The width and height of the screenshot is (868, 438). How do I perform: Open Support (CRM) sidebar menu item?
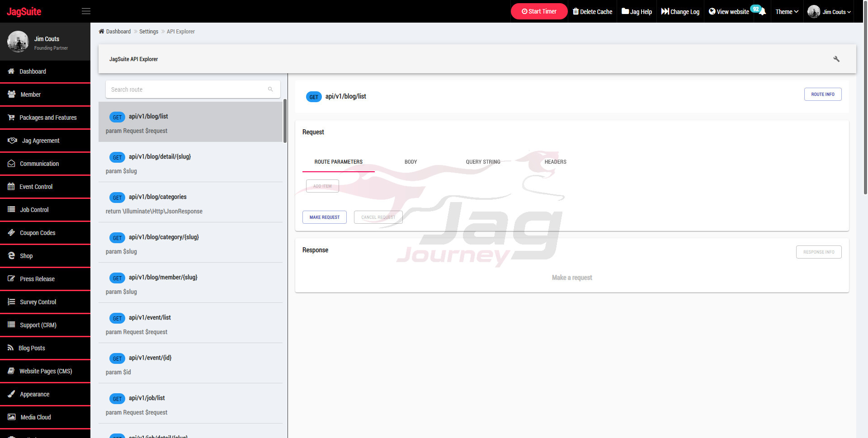pos(45,325)
